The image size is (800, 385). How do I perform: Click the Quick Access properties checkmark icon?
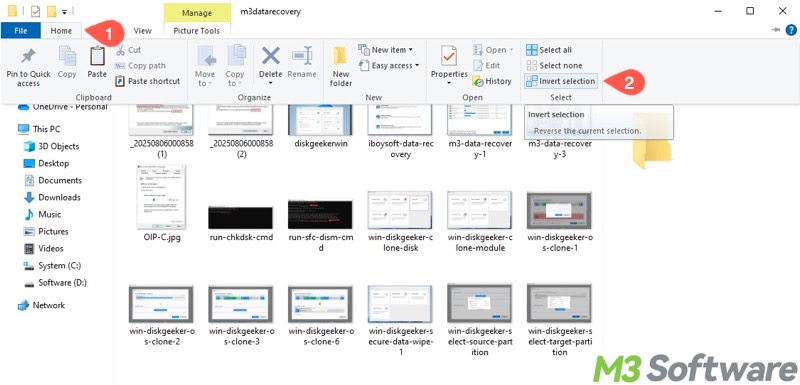coord(35,11)
